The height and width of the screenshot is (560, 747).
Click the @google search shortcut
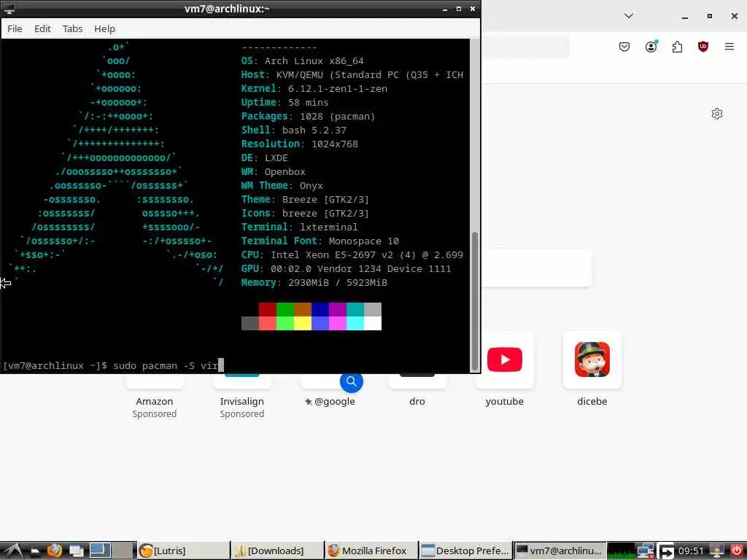pyautogui.click(x=330, y=402)
